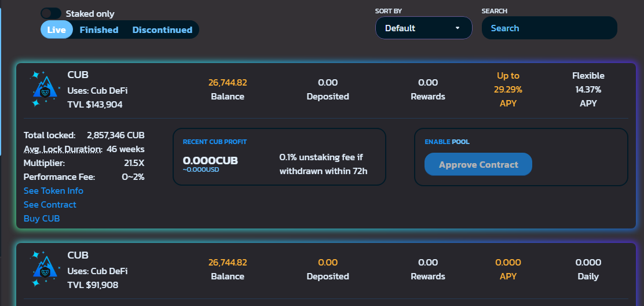The image size is (644, 306).
Task: Toggle the Staked only switch
Action: click(51, 13)
